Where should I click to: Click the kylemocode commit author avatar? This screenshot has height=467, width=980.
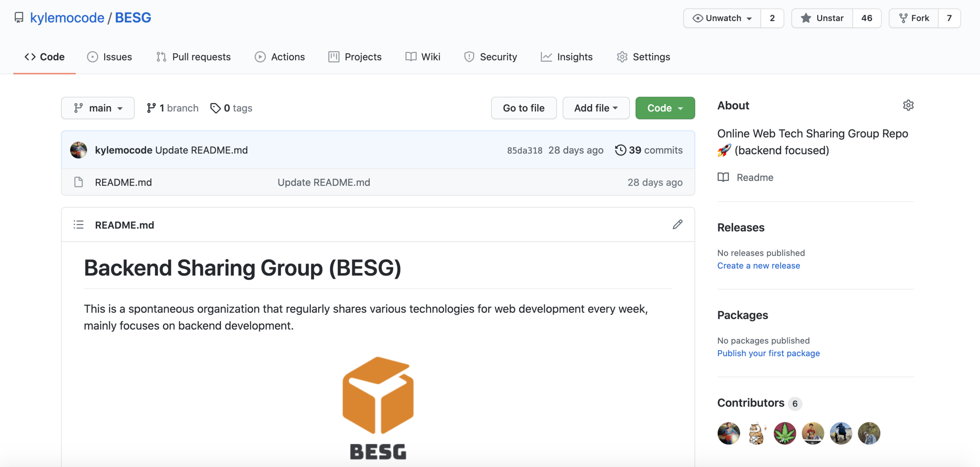point(78,150)
